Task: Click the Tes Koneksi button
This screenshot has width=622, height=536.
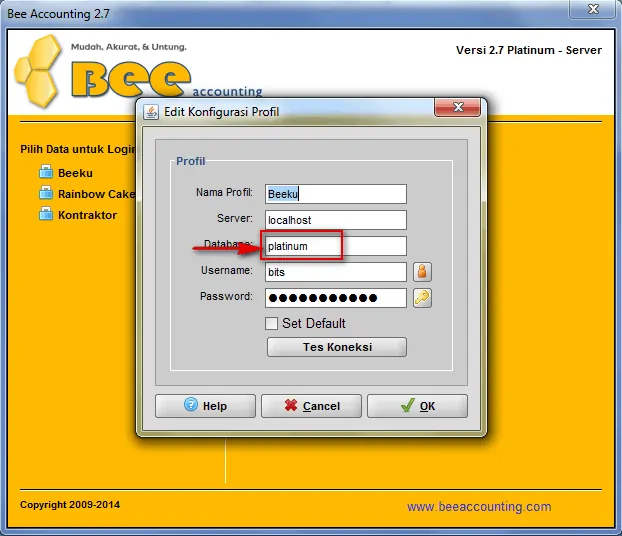Action: click(337, 347)
